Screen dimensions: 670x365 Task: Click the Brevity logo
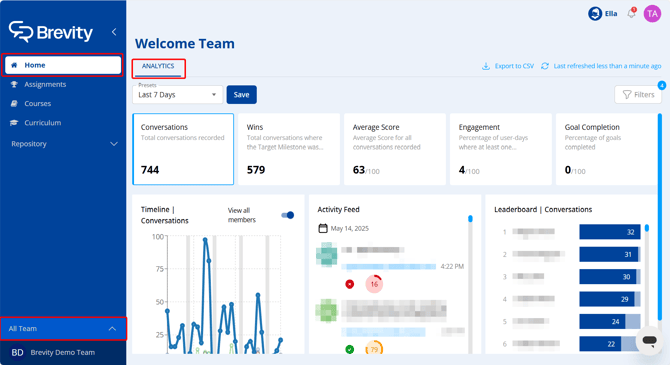pyautogui.click(x=51, y=32)
